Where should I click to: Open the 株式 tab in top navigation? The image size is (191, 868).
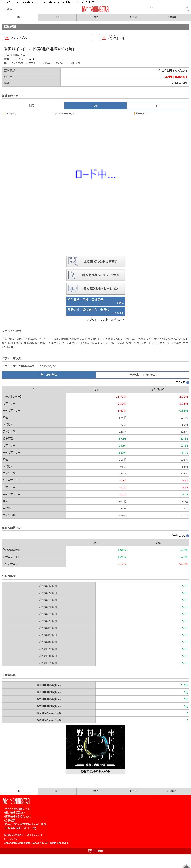[x=57, y=17]
